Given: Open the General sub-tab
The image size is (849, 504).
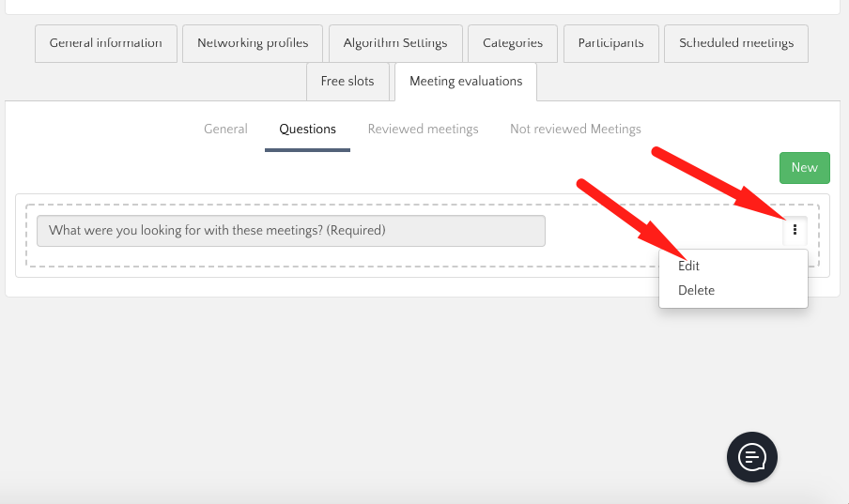Looking at the screenshot, I should pyautogui.click(x=225, y=129).
